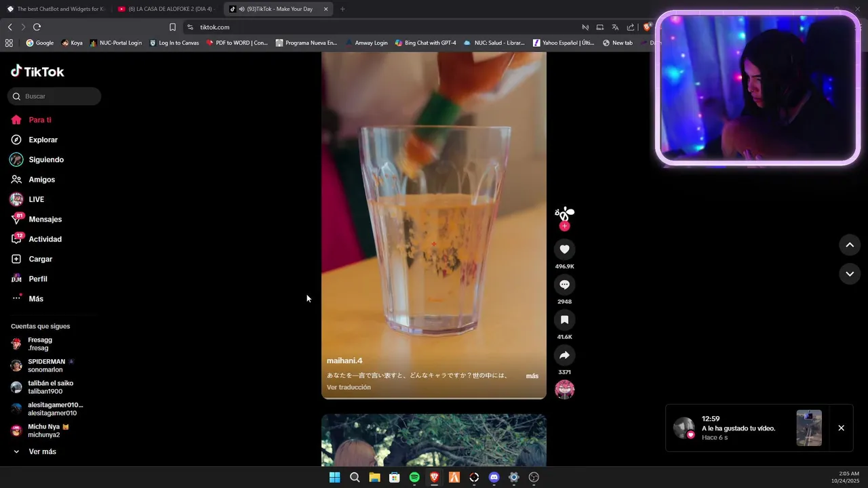Open File Explorer from the taskbar

pyautogui.click(x=374, y=477)
